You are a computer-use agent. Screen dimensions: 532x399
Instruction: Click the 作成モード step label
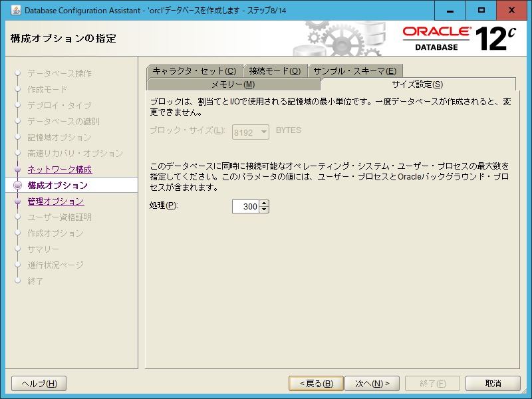(x=47, y=89)
